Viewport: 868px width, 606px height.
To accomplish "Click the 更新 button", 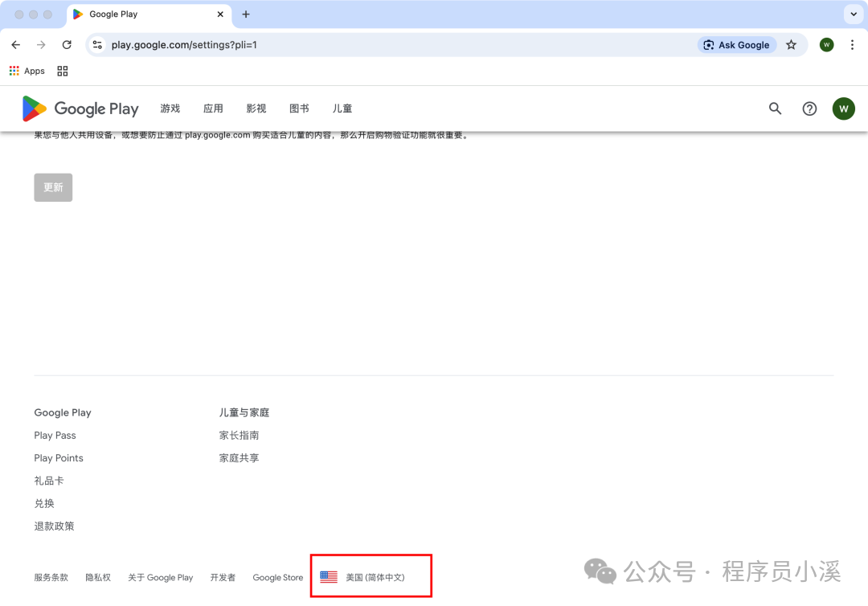I will click(53, 187).
